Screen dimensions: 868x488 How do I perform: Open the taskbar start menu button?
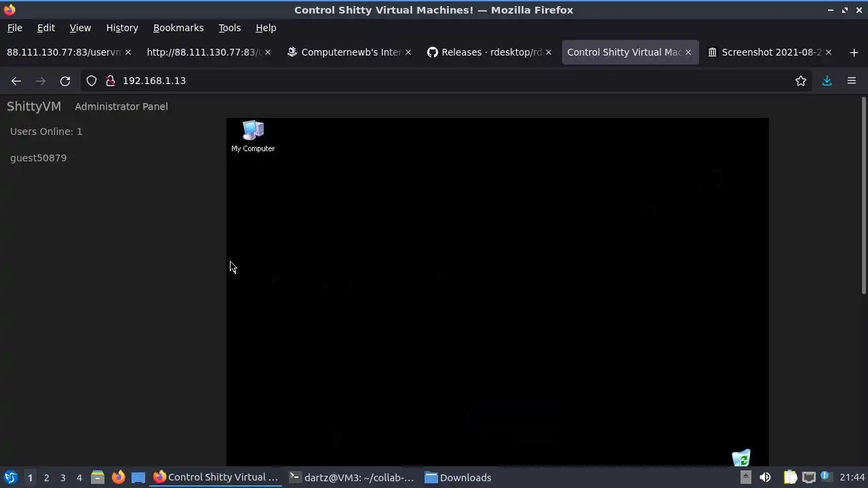coord(10,478)
